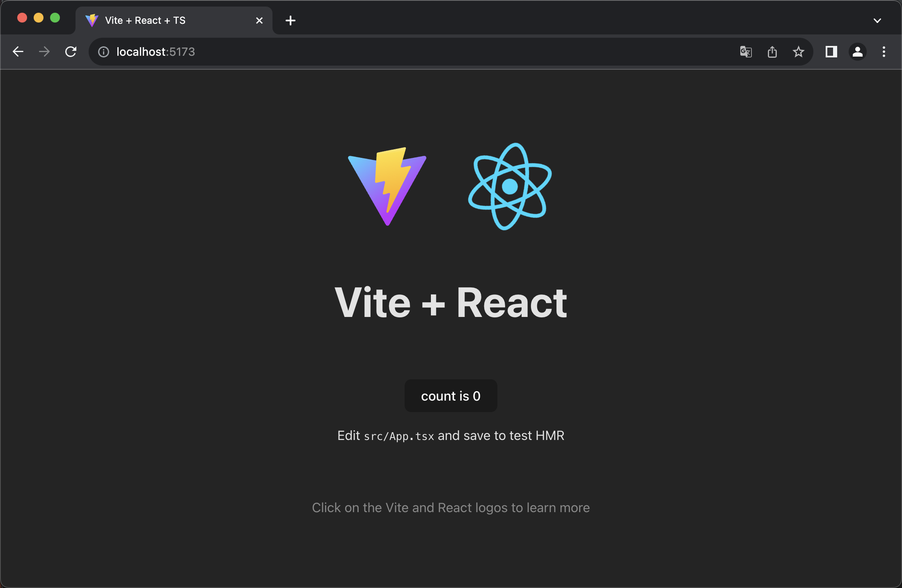Click the 'Vite + React' heading
This screenshot has height=588, width=902.
[451, 303]
